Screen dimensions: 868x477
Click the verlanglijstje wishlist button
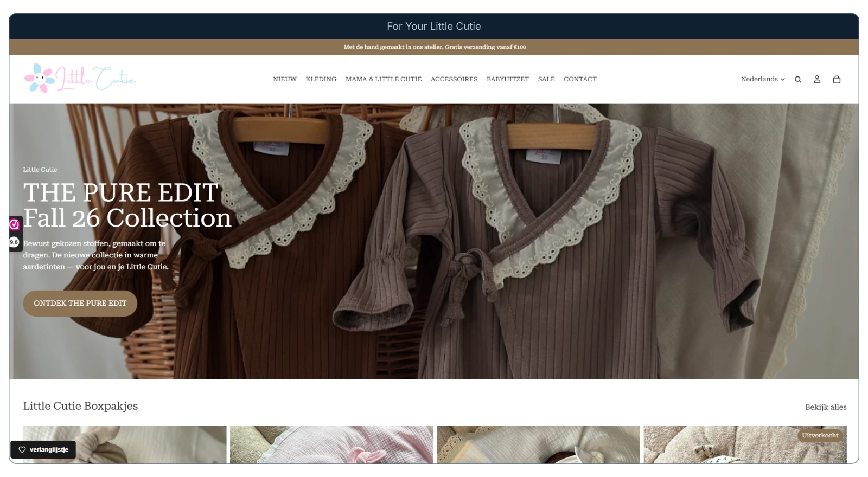coord(43,450)
